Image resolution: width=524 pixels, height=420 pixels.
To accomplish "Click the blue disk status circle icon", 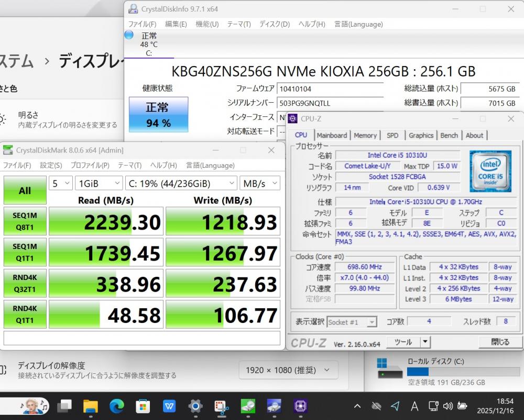I will [x=129, y=35].
